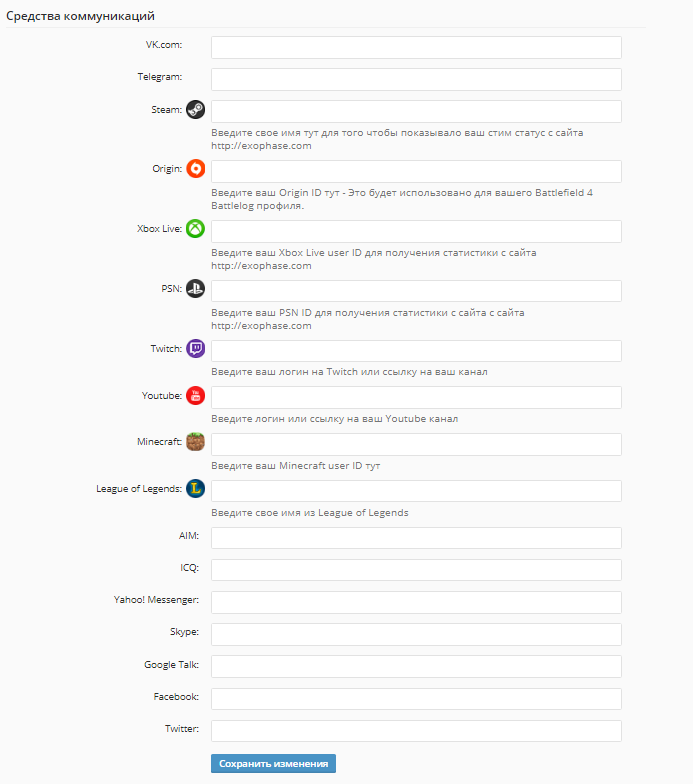Click the red Youtube icon
693x784 pixels.
(x=196, y=396)
